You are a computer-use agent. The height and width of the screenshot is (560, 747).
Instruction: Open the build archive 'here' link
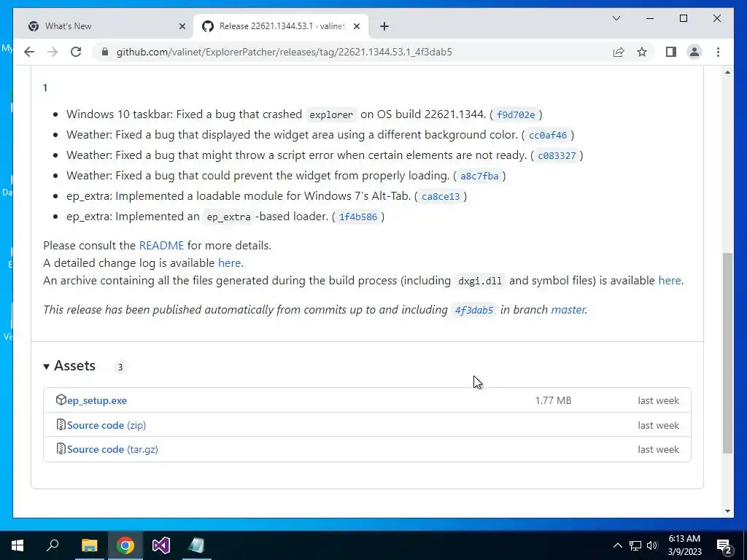670,281
